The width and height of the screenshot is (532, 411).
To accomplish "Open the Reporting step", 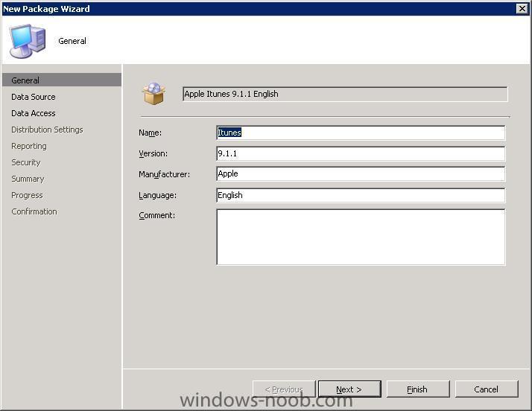I will pos(29,146).
